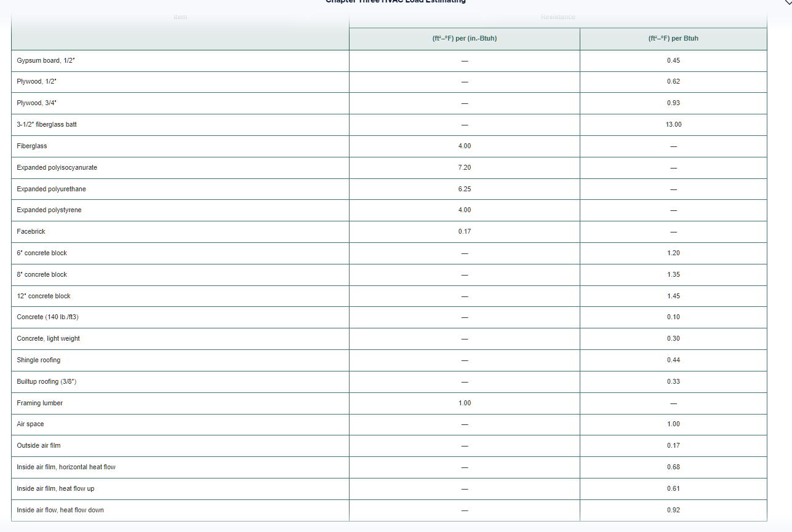
Task: Click 'Inside air film, heat flow up'
Action: click(x=56, y=488)
